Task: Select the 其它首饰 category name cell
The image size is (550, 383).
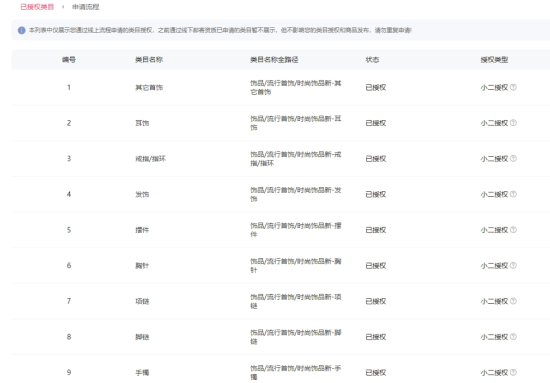Action: [149, 87]
